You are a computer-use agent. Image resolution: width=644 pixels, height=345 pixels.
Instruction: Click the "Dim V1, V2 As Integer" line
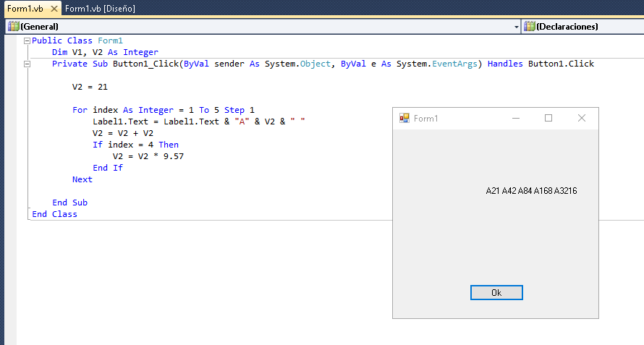click(105, 52)
